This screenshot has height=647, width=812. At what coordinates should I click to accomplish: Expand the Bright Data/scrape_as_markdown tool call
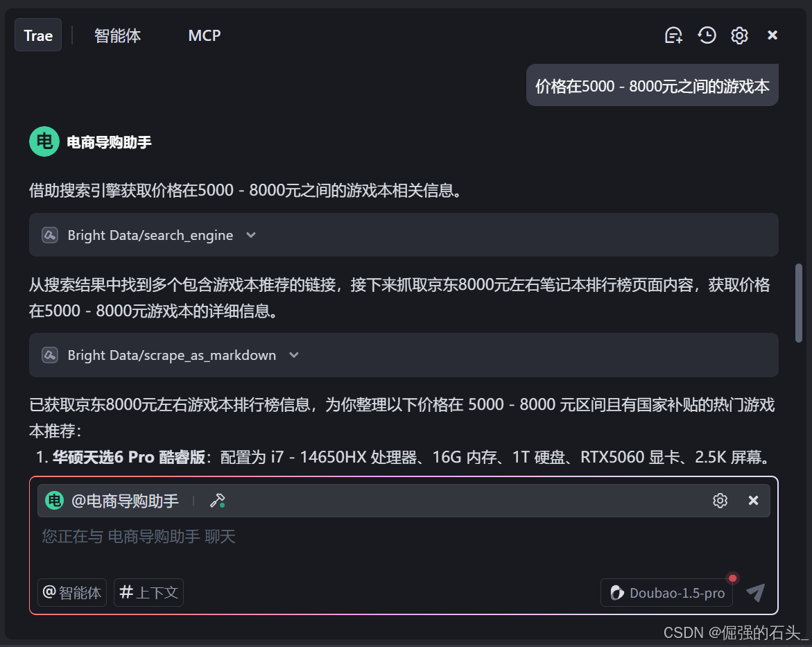click(294, 355)
